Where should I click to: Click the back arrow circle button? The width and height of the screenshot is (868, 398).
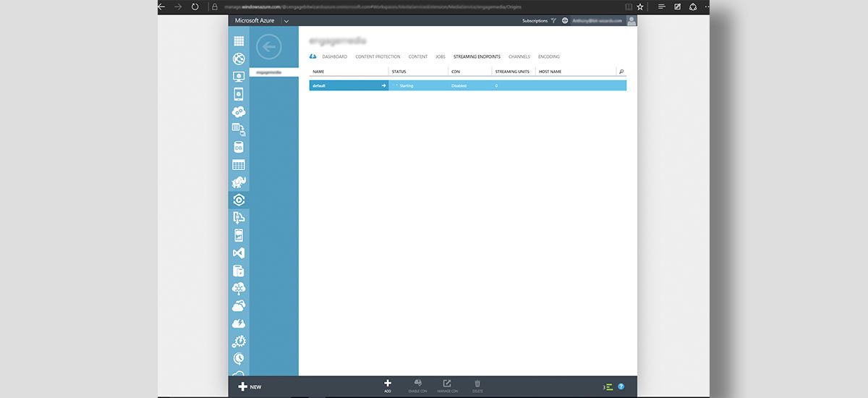(268, 48)
